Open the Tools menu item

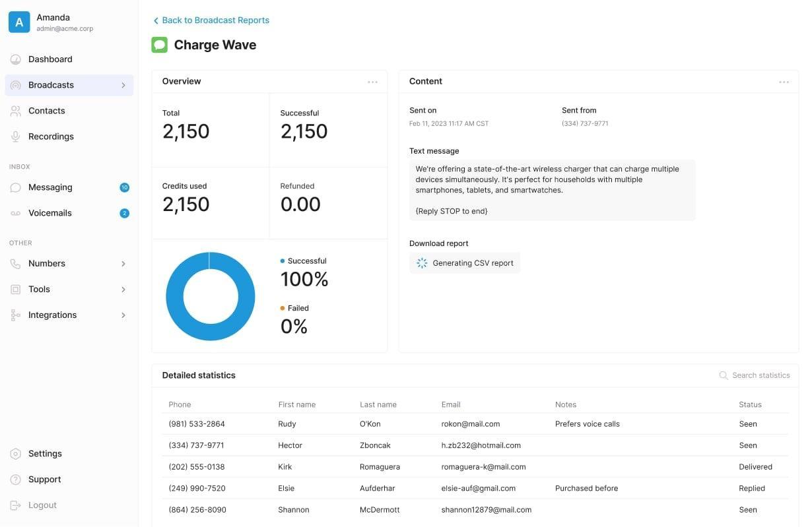coord(40,289)
